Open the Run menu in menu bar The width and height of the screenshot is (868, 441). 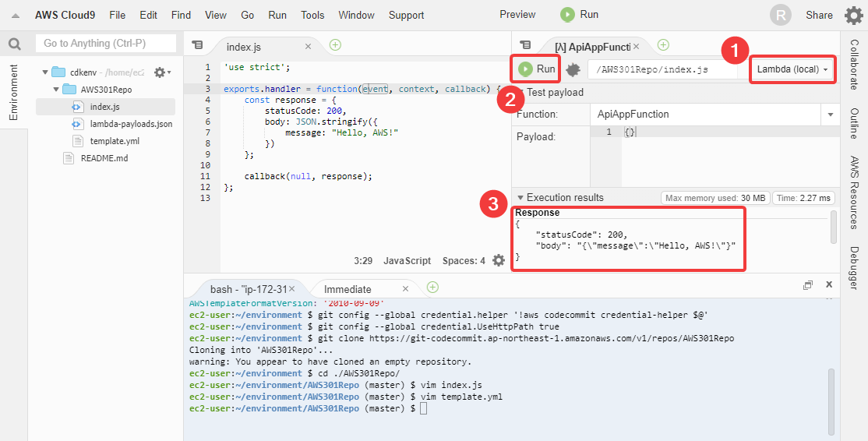tap(277, 15)
